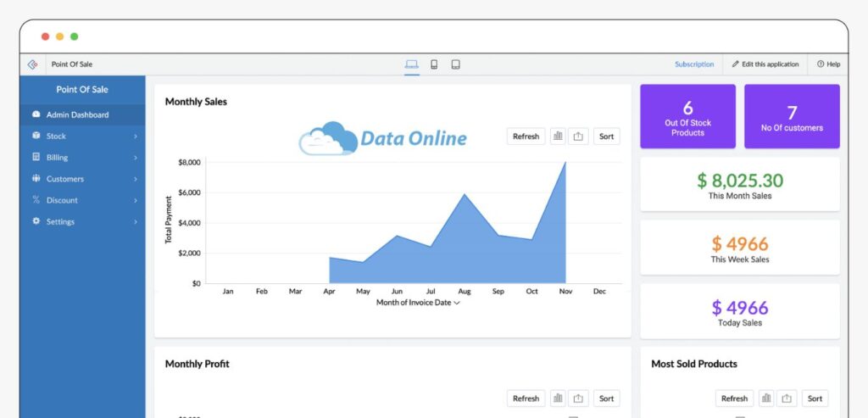This screenshot has width=868, height=418.
Task: Refresh the Monthly Profit chart
Action: click(x=526, y=398)
